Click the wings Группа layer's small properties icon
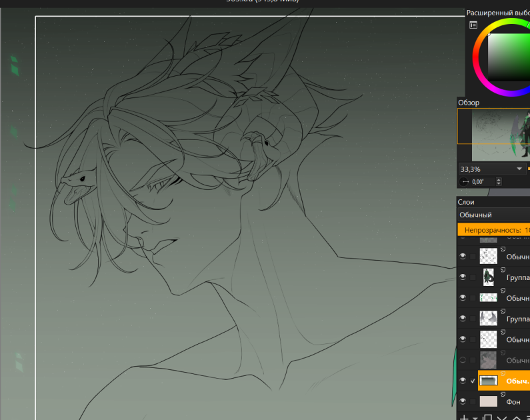530x420 pixels. (503, 311)
